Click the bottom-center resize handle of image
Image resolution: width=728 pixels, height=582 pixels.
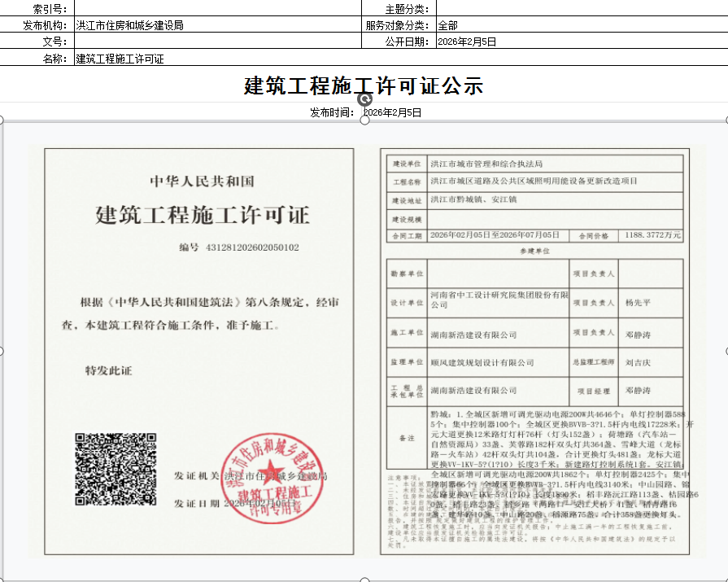[364, 580]
